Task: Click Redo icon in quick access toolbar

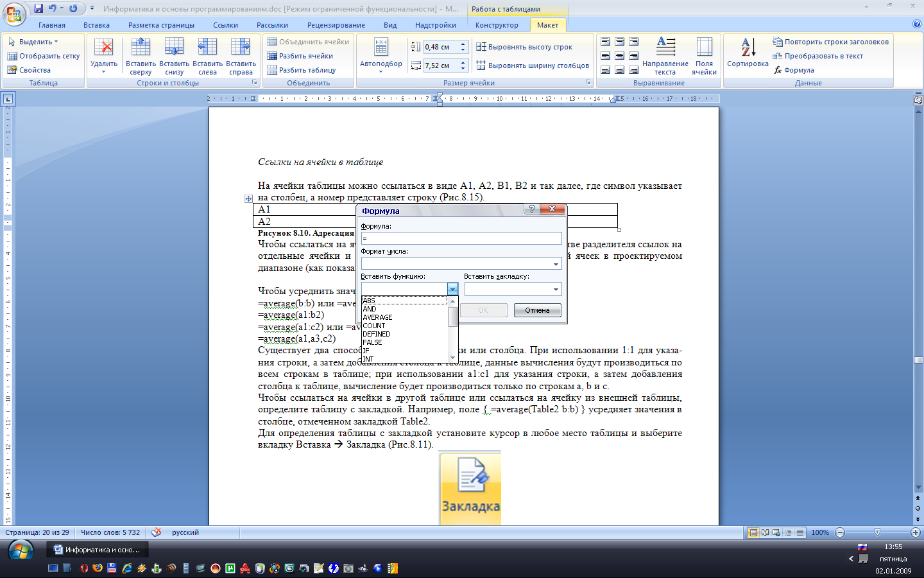Action: [73, 8]
